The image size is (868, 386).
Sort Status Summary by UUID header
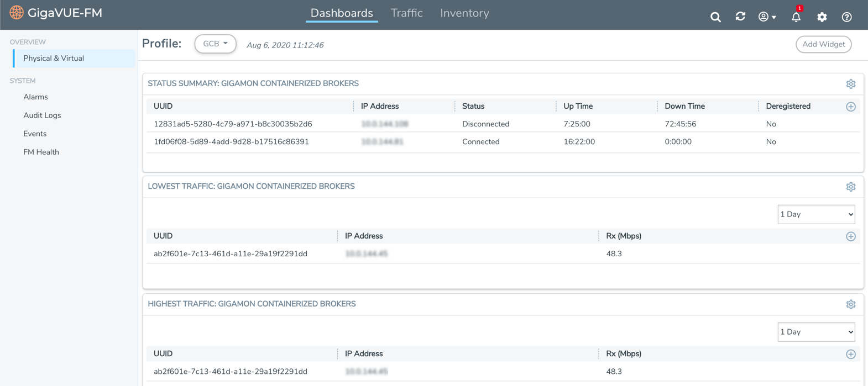[x=163, y=106]
